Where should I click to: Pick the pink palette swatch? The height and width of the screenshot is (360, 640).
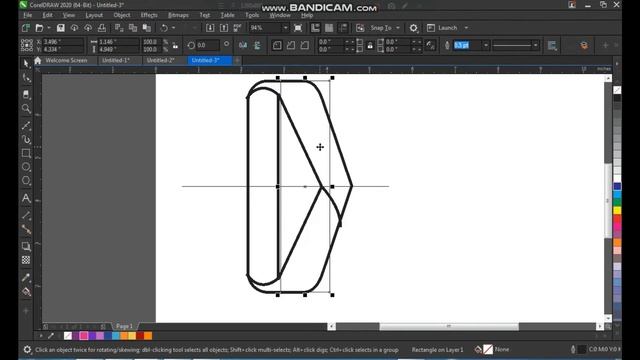point(84,336)
